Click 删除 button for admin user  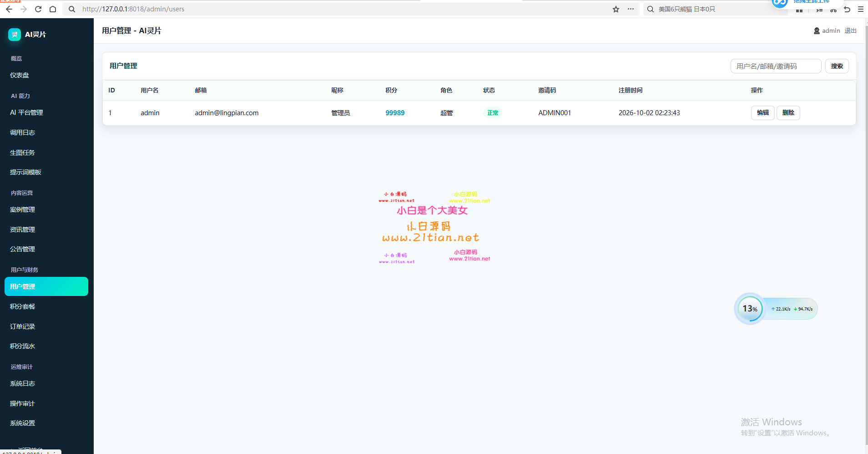[x=788, y=113]
